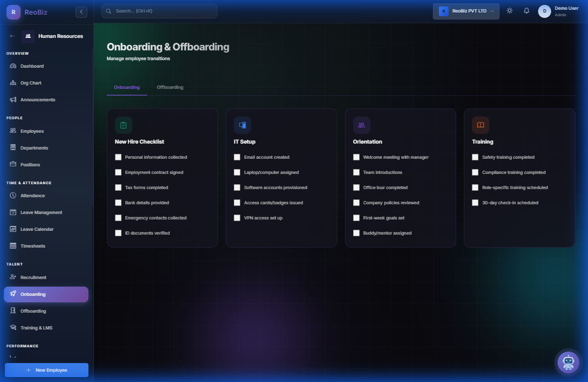This screenshot has height=382, width=588.
Task: Select the Onboarding tab
Action: [126, 87]
